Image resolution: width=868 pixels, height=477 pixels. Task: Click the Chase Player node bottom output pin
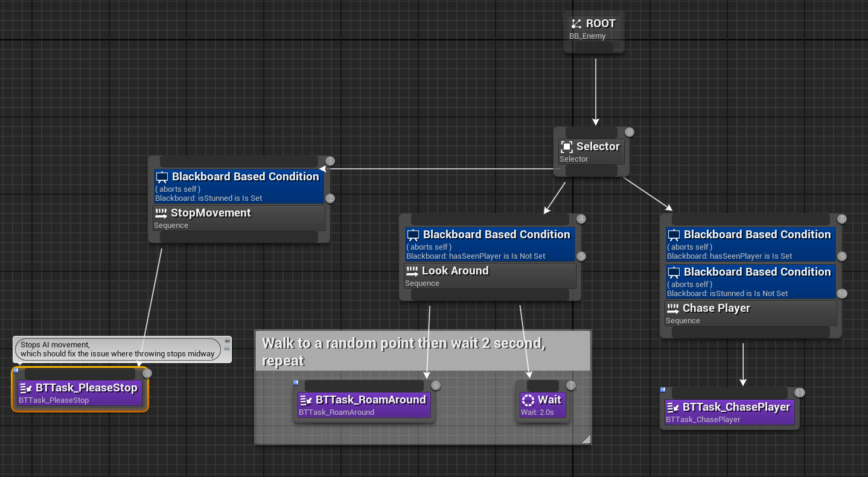click(751, 332)
